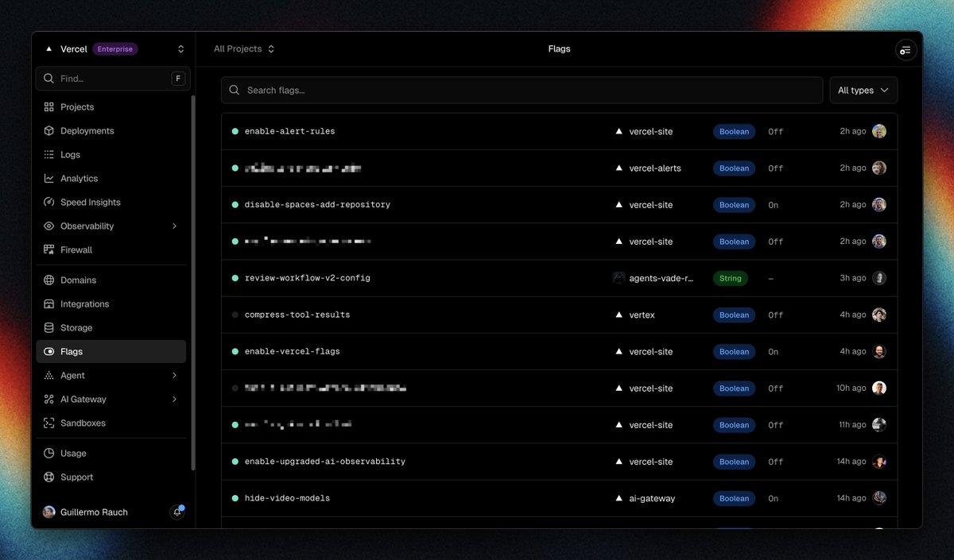The height and width of the screenshot is (560, 954).
Task: Click the sidebar vertical scrollbar
Action: (193, 282)
